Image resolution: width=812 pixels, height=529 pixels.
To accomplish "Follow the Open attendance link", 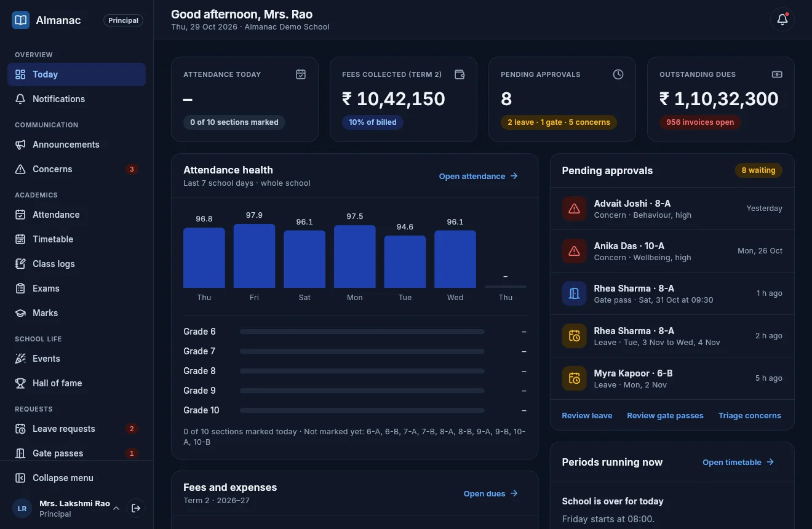I will (479, 176).
